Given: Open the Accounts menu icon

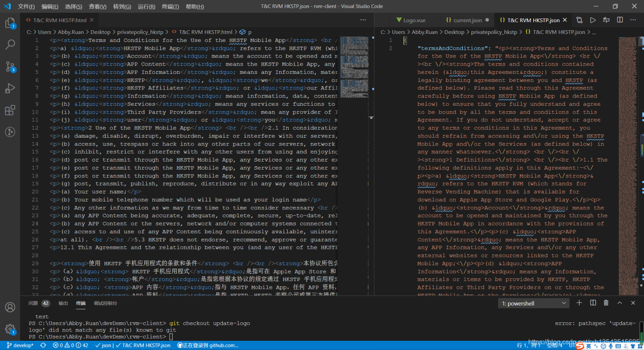Looking at the screenshot, I should (x=10, y=307).
